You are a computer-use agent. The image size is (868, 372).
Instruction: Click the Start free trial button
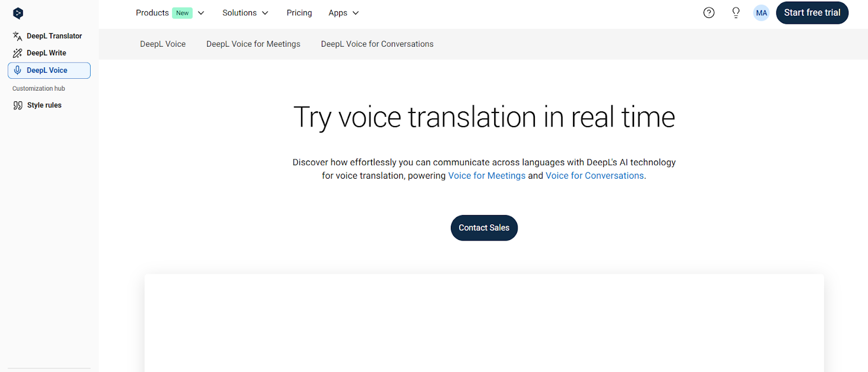(x=812, y=13)
